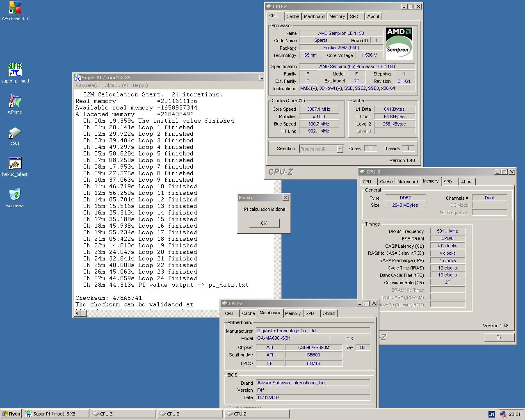
Task: Click the chipset RS690/RS690M field
Action: (x=314, y=347)
